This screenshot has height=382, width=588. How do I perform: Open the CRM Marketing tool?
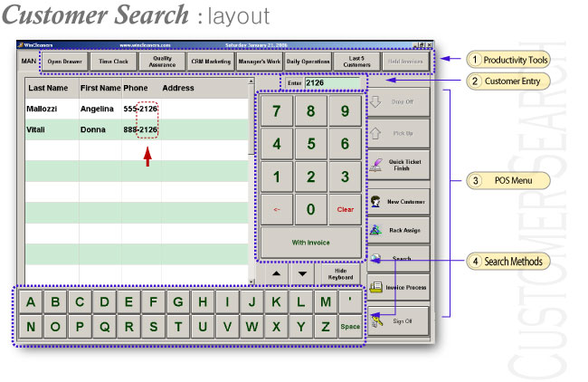(x=209, y=62)
